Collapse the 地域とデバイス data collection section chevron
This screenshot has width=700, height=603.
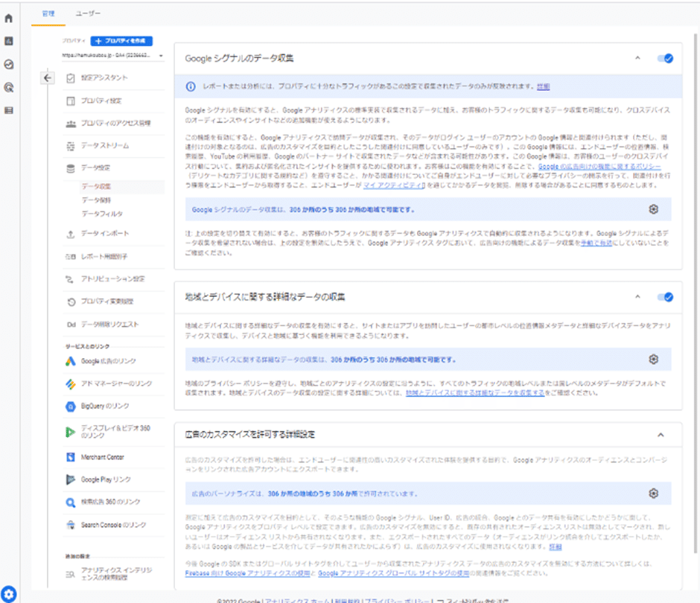pyautogui.click(x=637, y=297)
